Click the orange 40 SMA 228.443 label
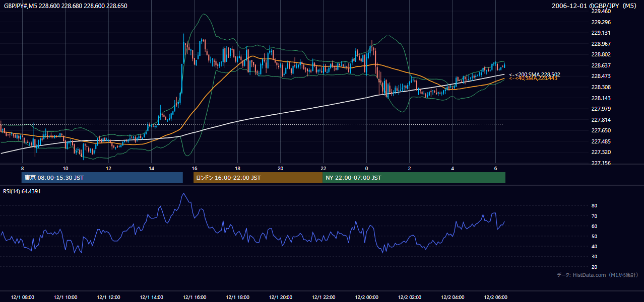Screen dimensions: 644x302 click(533, 79)
